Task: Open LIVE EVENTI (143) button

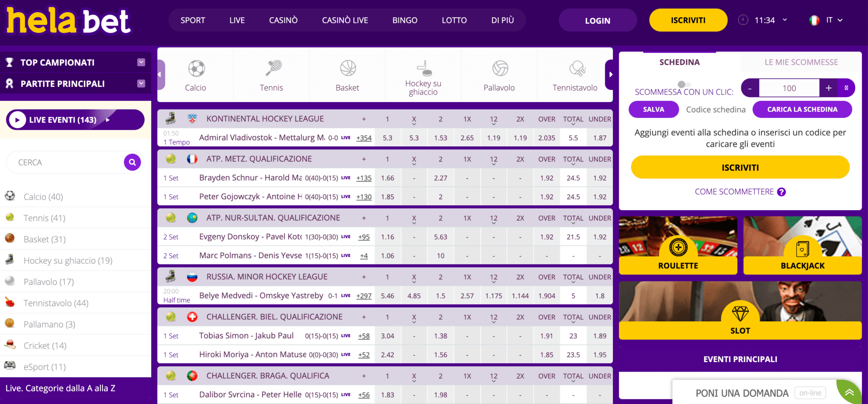Action: [x=75, y=120]
